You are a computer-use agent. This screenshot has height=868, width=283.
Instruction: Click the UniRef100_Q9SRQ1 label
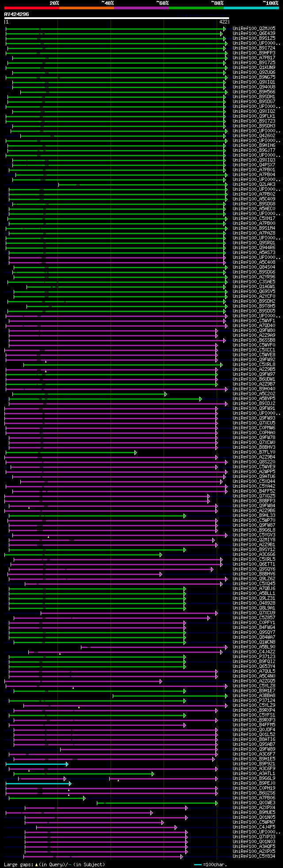[254, 243]
